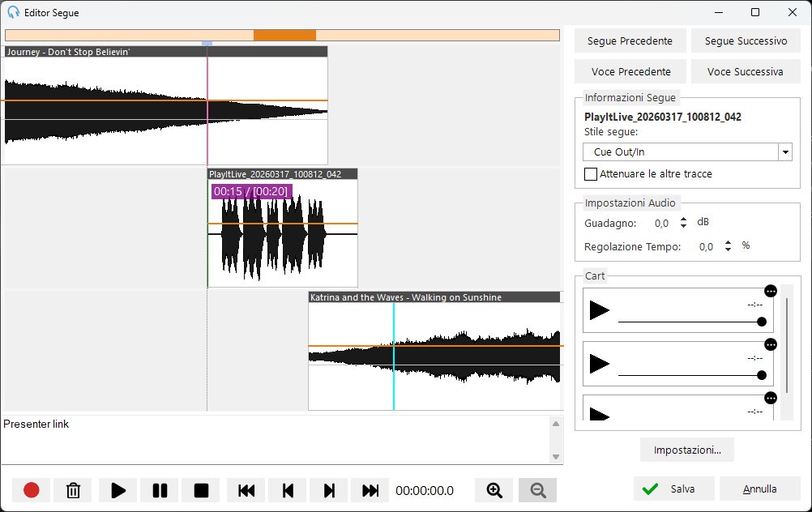This screenshot has width=812, height=512.
Task: Go to Segue Successivo
Action: coord(746,41)
